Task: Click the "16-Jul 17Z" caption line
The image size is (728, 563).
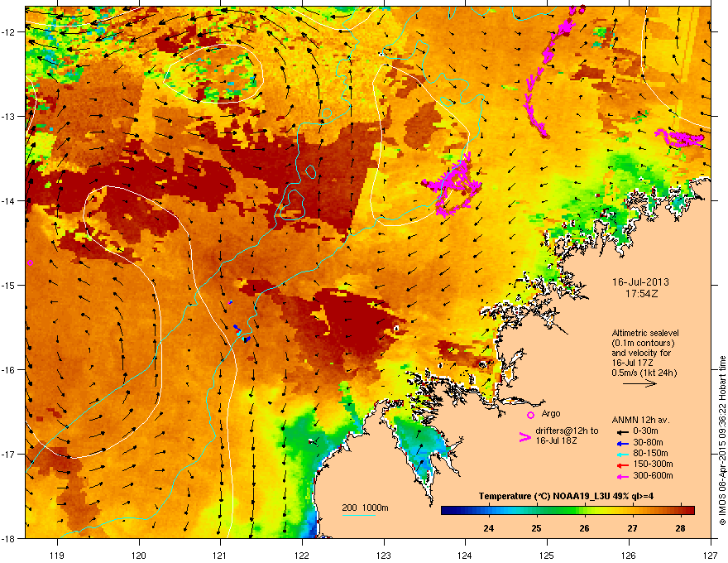Action: click(x=631, y=363)
